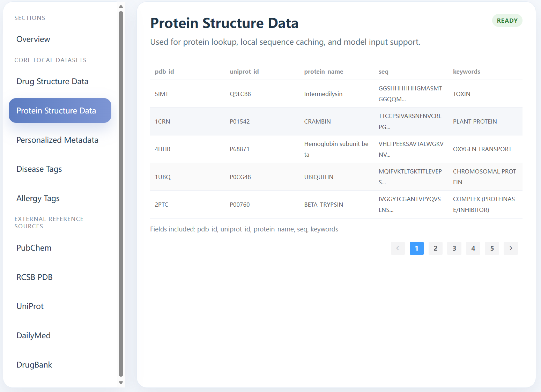This screenshot has height=392, width=541.
Task: Click sidebar scrollbar up arrow
Action: (x=121, y=6)
